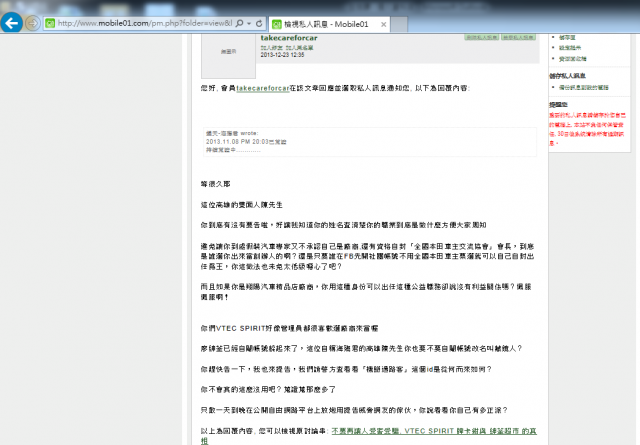640x445 pixels.
Task: Open the first sidebar link 收件匣
Action: click(567, 37)
